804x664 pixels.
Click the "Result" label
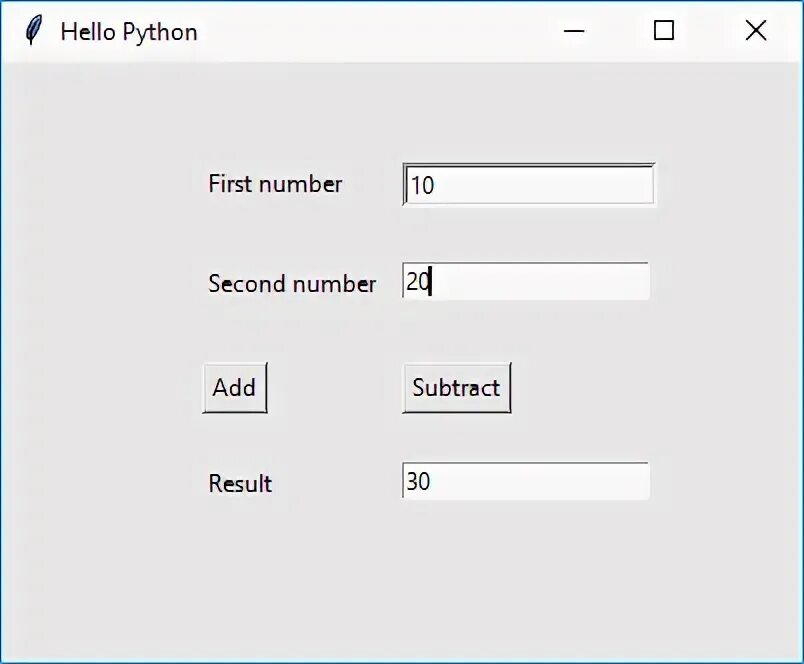[240, 484]
